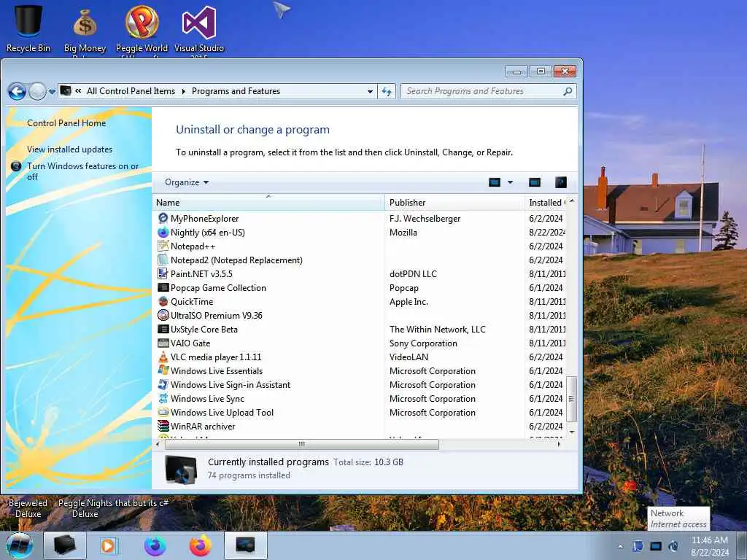Click the Nightly (x64 en-US) icon

click(x=163, y=232)
